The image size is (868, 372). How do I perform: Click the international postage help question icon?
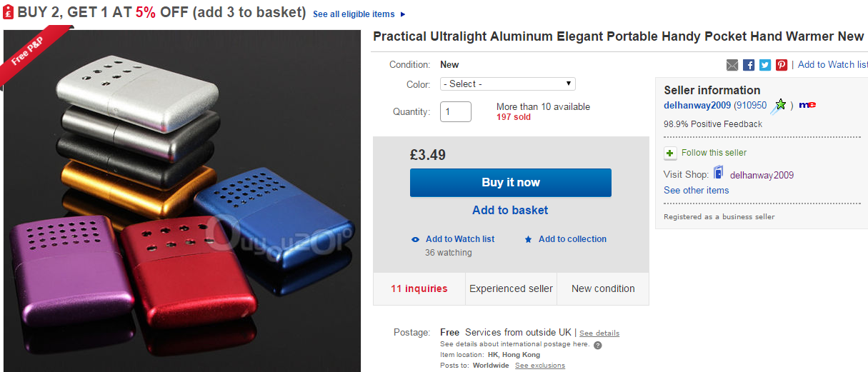coord(598,345)
